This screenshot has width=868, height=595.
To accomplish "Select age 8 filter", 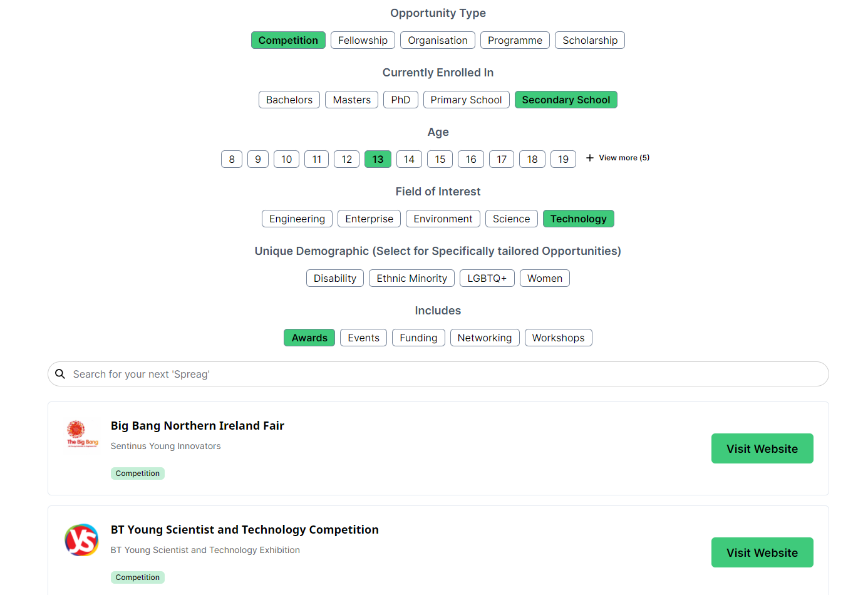I will click(232, 159).
